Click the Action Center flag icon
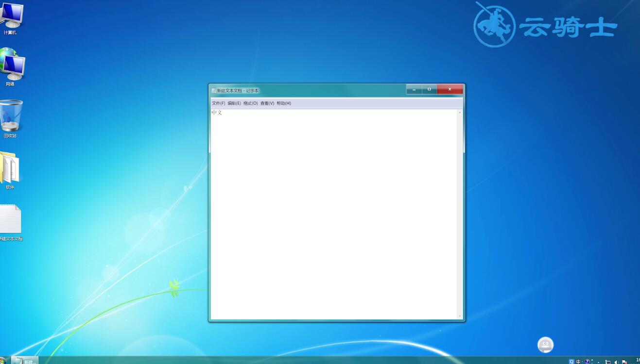The image size is (640, 364). (624, 362)
